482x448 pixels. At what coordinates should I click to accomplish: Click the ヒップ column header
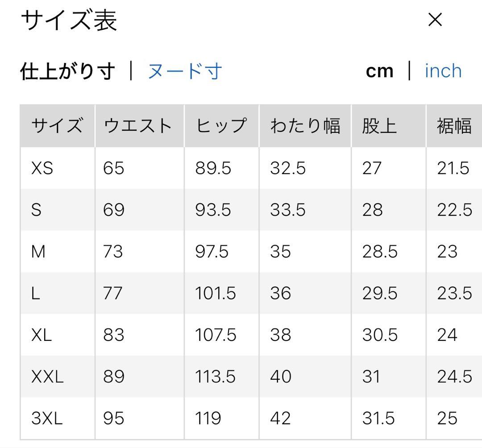coord(220,126)
